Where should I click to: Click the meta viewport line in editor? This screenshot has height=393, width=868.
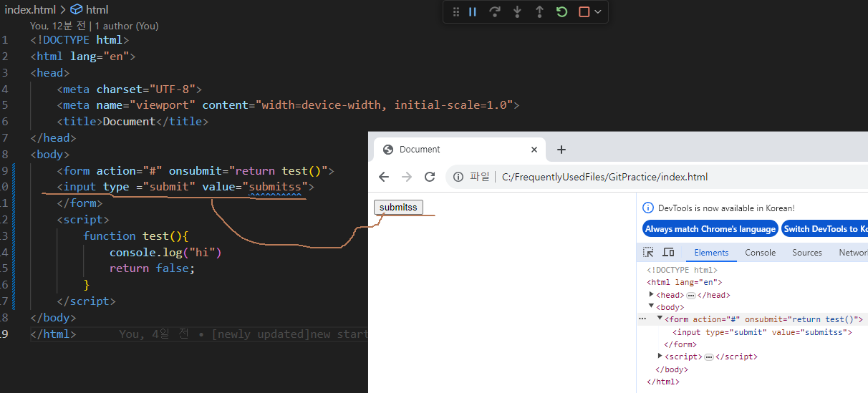[x=288, y=105]
